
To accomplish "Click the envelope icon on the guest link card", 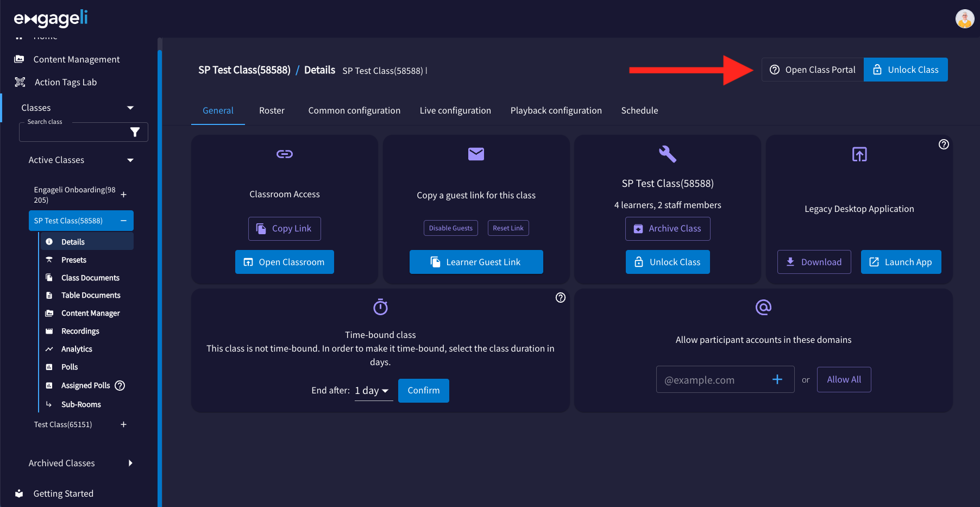I will (x=476, y=154).
